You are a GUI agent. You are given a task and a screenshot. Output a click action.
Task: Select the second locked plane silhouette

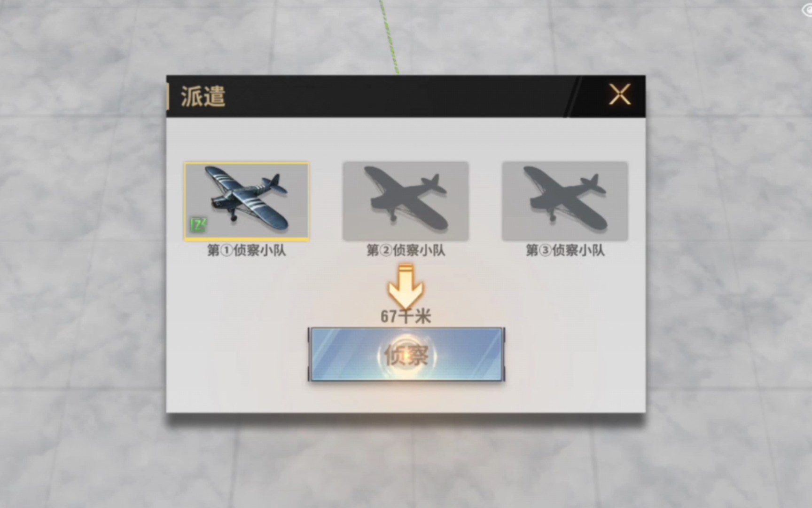406,201
